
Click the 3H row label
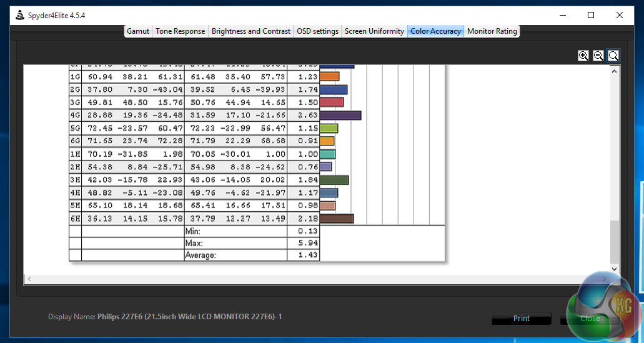pyautogui.click(x=75, y=180)
